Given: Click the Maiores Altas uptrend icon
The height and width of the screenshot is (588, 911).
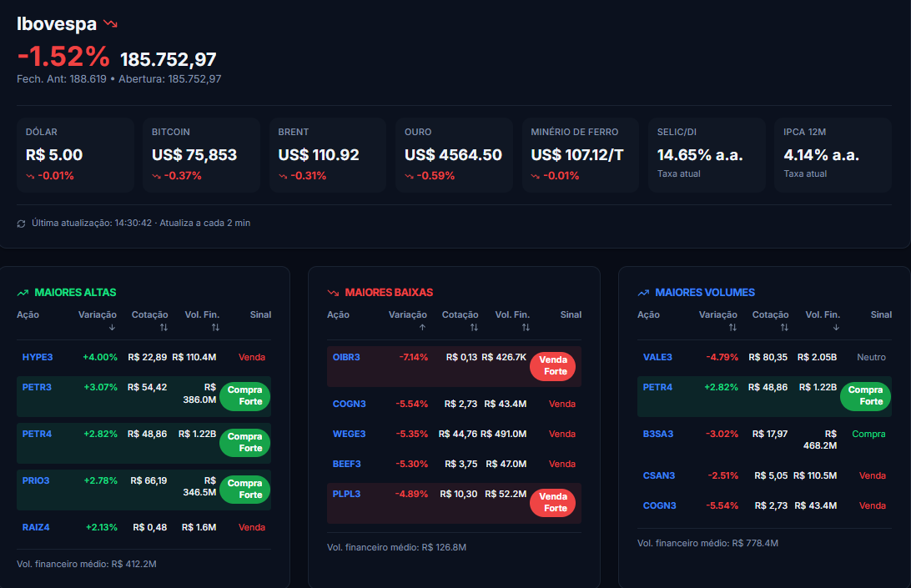Looking at the screenshot, I should point(23,293).
